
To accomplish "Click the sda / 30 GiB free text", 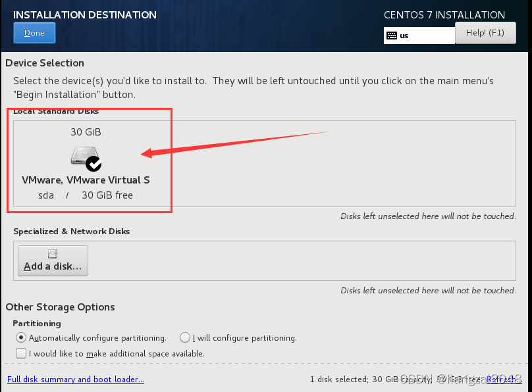I will [x=86, y=195].
